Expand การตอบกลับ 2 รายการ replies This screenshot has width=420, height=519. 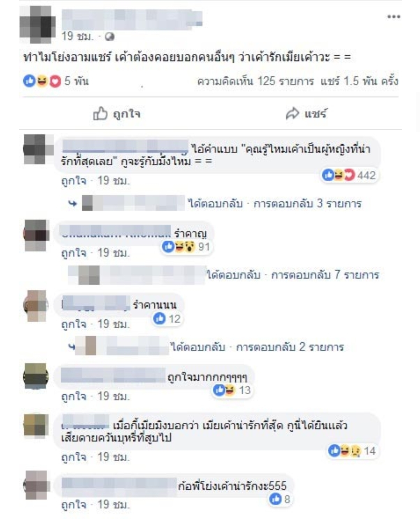[290, 347]
